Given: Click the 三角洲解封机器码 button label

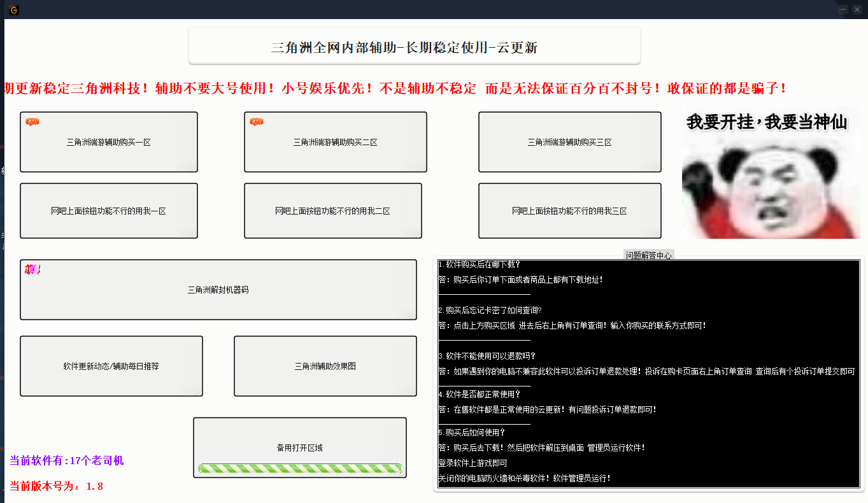Looking at the screenshot, I should point(218,290).
